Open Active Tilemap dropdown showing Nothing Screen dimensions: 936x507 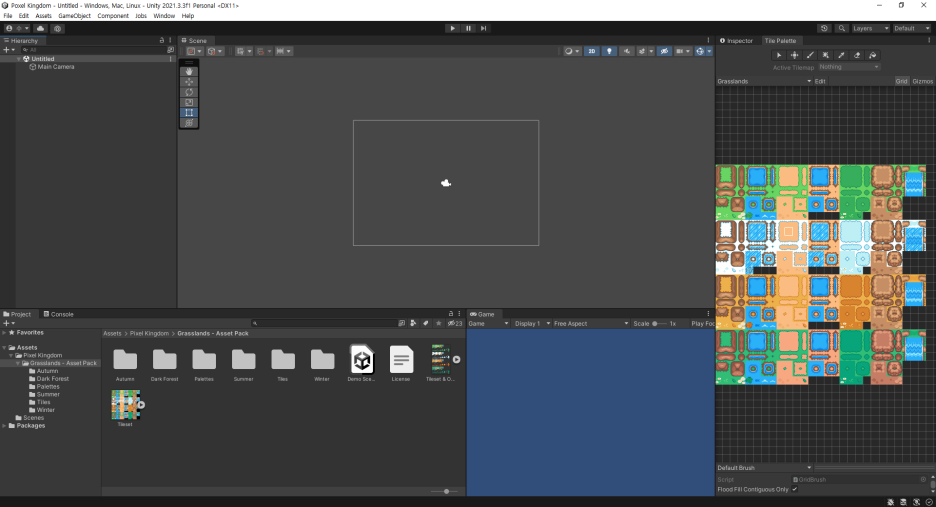tap(849, 67)
